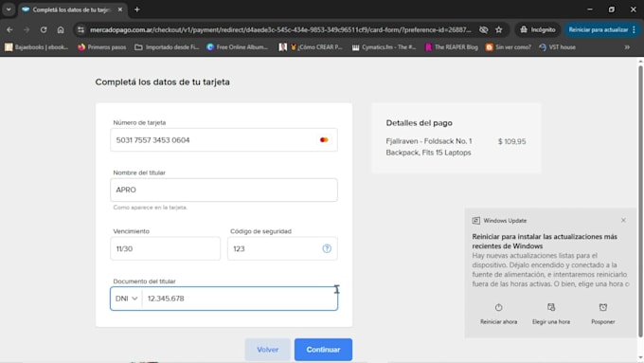Click the Código de seguridad field
This screenshot has width=644, height=363.
[282, 248]
